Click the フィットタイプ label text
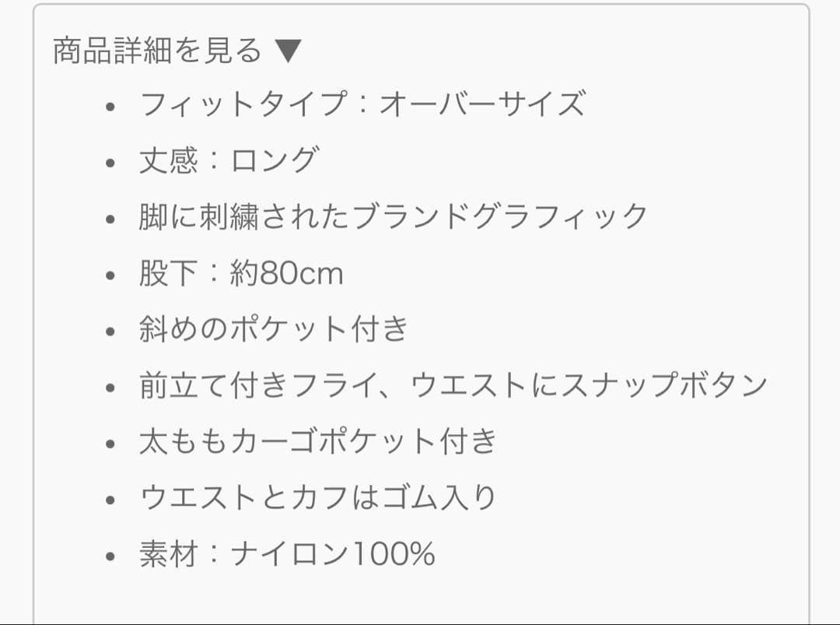Image resolution: width=840 pixels, height=625 pixels. coord(243,104)
